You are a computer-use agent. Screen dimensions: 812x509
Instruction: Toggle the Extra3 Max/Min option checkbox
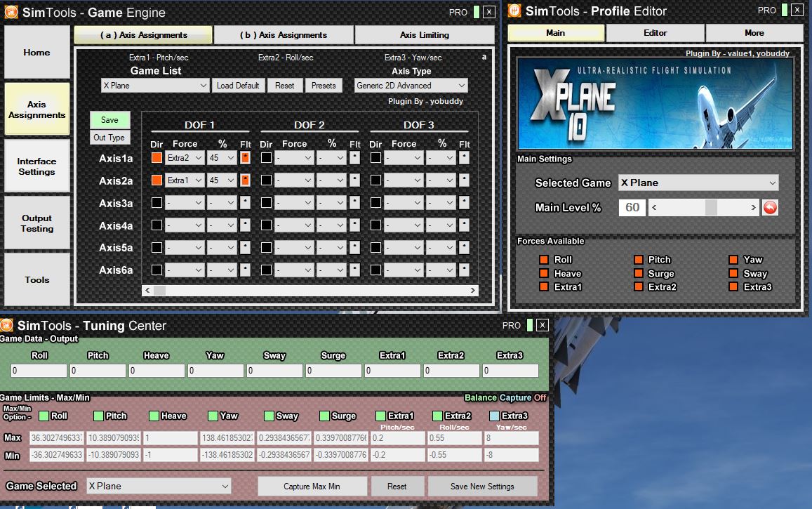pos(494,416)
